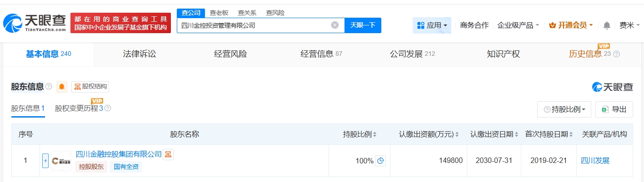The height and width of the screenshot is (182, 644).
Task: Open the pie chart icon next to 100%
Action: (x=380, y=161)
